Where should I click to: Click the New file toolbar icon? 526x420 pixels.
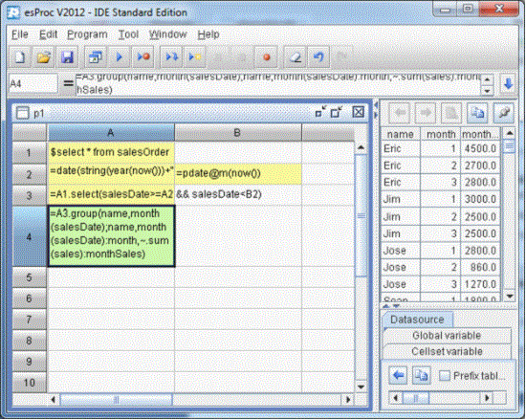pyautogui.click(x=20, y=57)
